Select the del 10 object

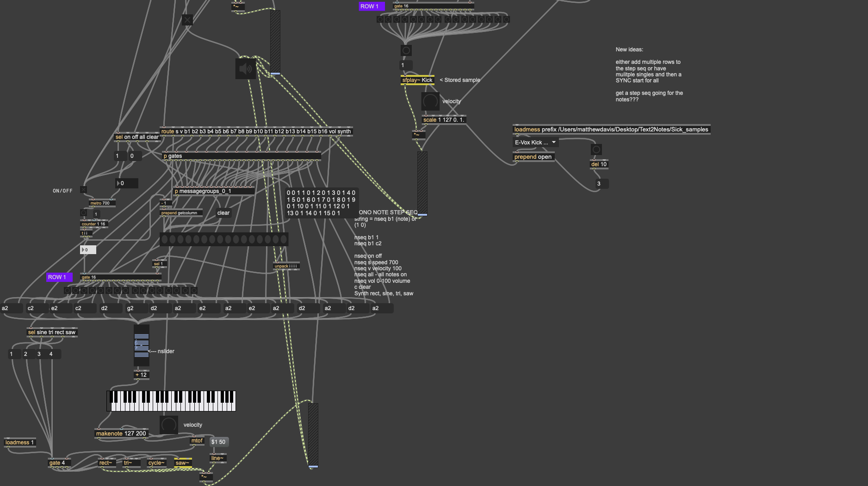tap(599, 164)
